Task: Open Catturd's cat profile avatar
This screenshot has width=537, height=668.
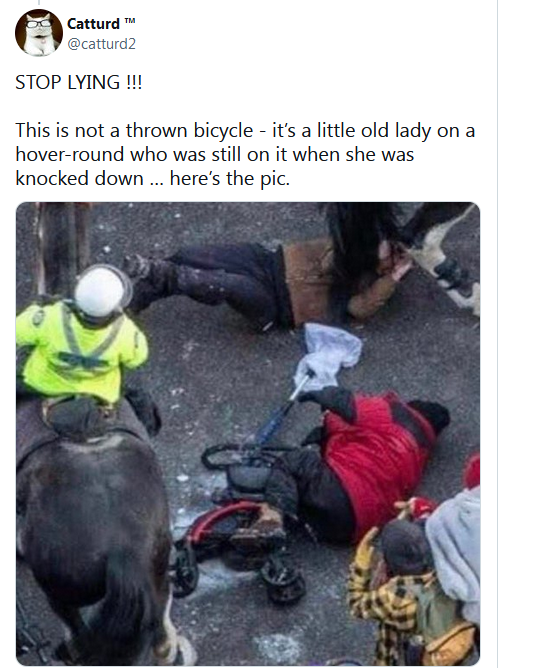Action: click(39, 33)
